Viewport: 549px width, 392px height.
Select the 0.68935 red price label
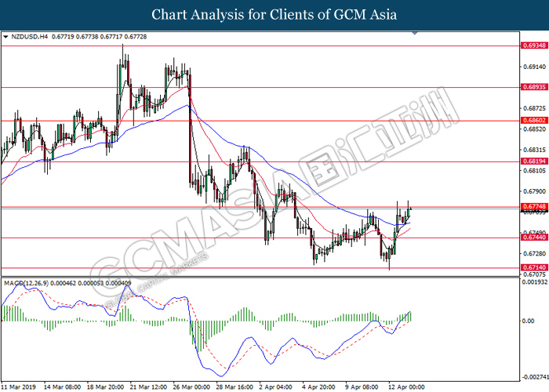pos(534,87)
